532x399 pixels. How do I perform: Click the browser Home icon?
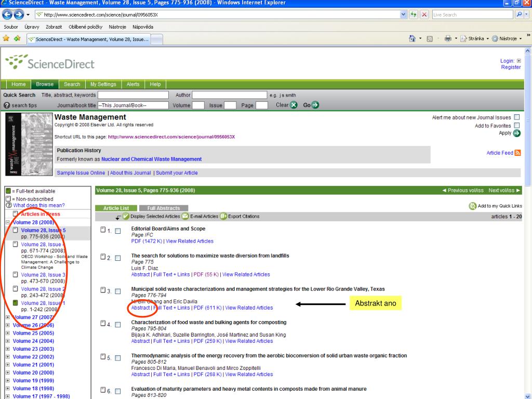[x=412, y=38]
